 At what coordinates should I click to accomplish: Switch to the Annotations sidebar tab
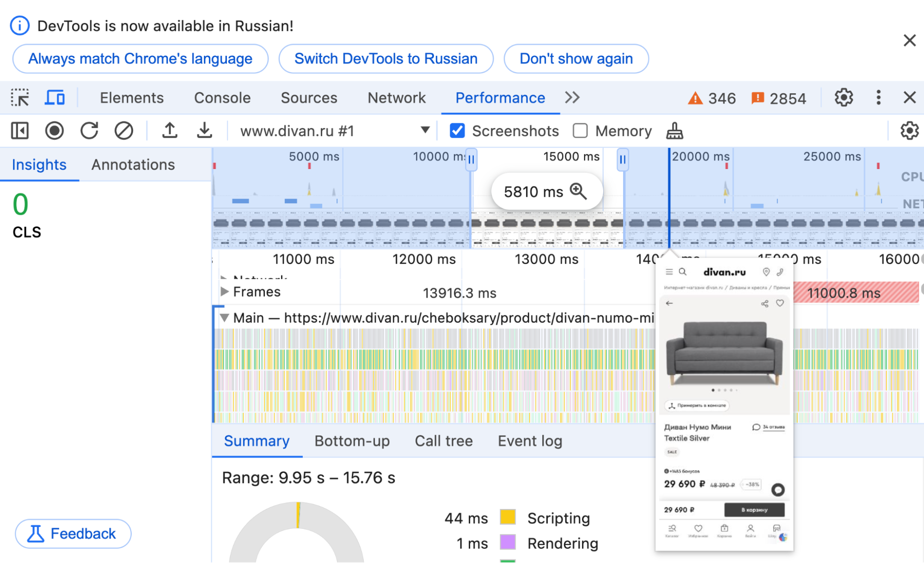(x=133, y=165)
